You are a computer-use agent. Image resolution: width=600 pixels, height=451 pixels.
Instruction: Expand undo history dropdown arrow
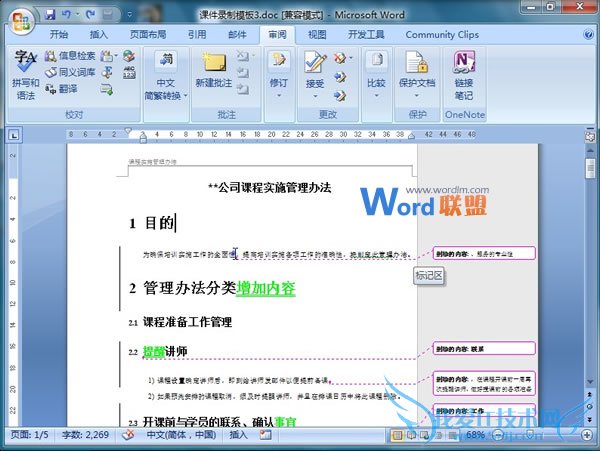(x=77, y=15)
